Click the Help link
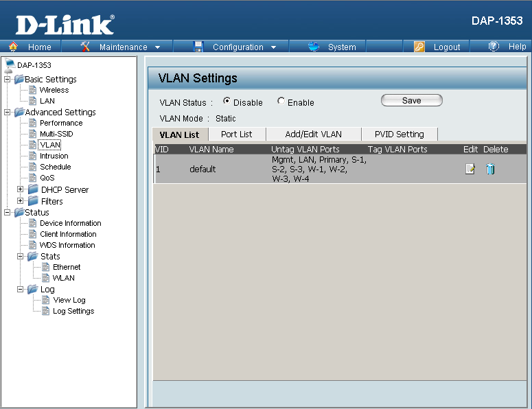Image resolution: width=532 pixels, height=409 pixels. pyautogui.click(x=517, y=47)
